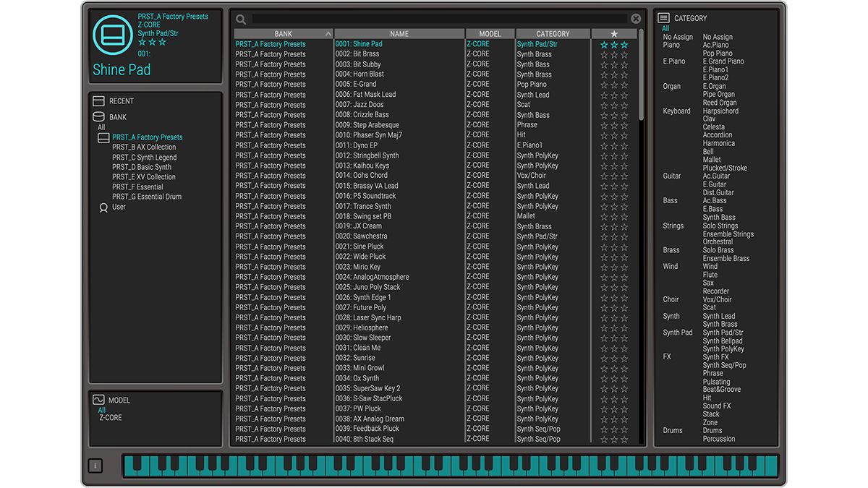Click the CATEGORY list icon
868x488 pixels.
coord(663,18)
